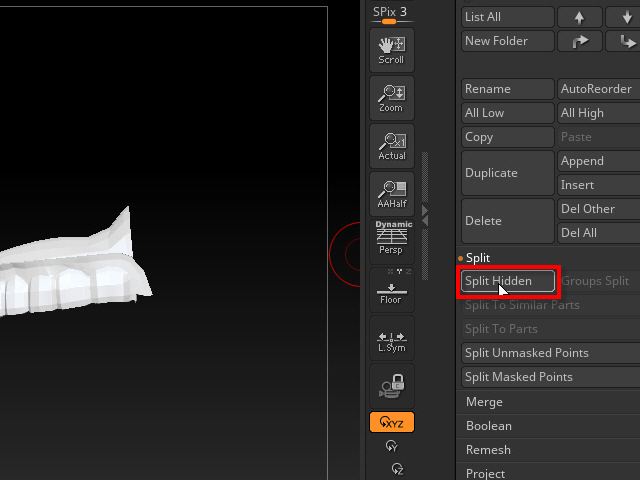The width and height of the screenshot is (640, 480).
Task: Collapse the Split section
Action: pyautogui.click(x=478, y=258)
